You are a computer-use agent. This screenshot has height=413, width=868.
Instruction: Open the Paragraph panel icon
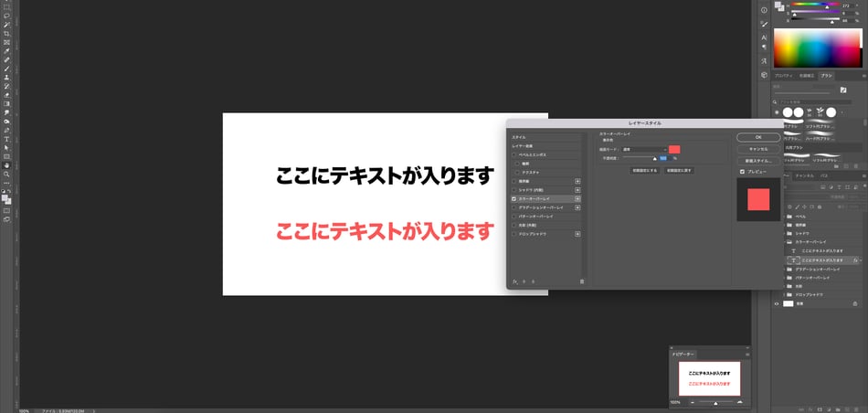764,48
